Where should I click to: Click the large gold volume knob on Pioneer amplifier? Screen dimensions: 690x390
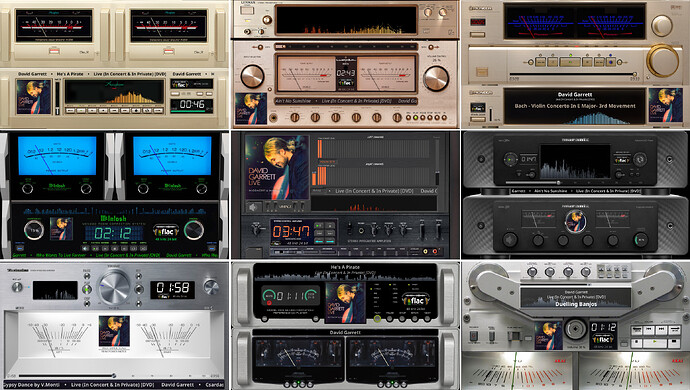point(662,60)
